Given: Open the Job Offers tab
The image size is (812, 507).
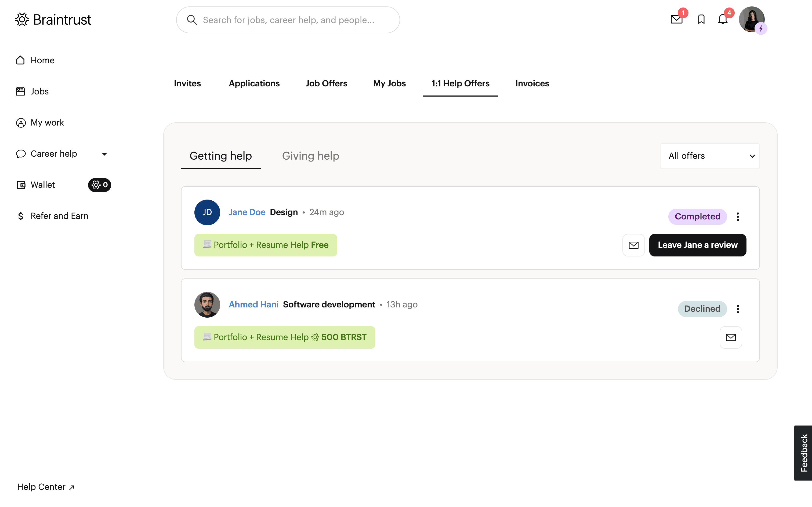Looking at the screenshot, I should tap(326, 83).
